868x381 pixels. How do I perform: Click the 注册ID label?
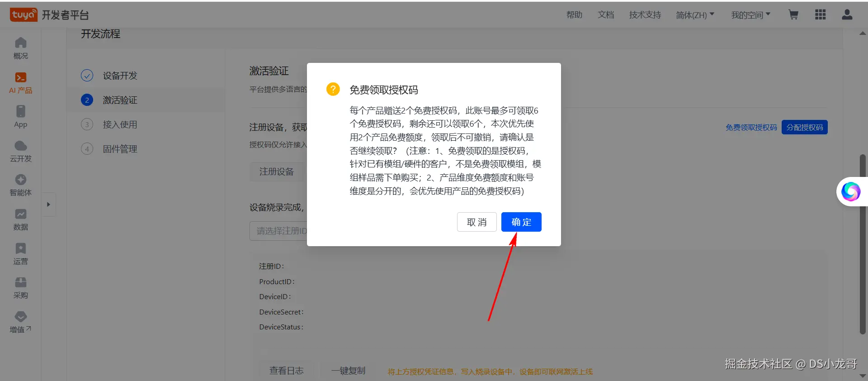pos(271,266)
